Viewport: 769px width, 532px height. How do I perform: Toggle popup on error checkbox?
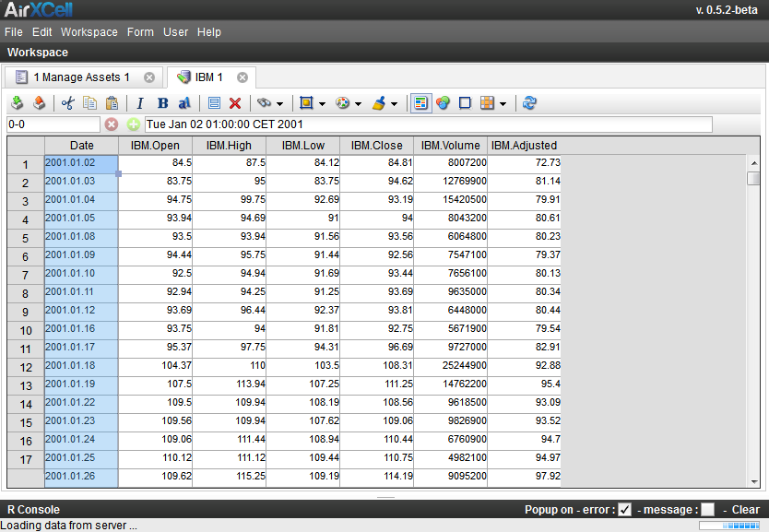[624, 510]
